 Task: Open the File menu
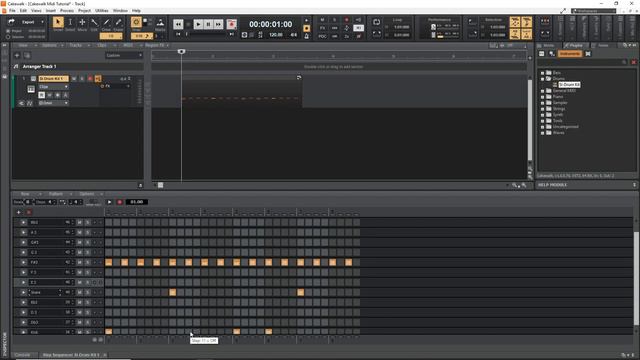12,10
